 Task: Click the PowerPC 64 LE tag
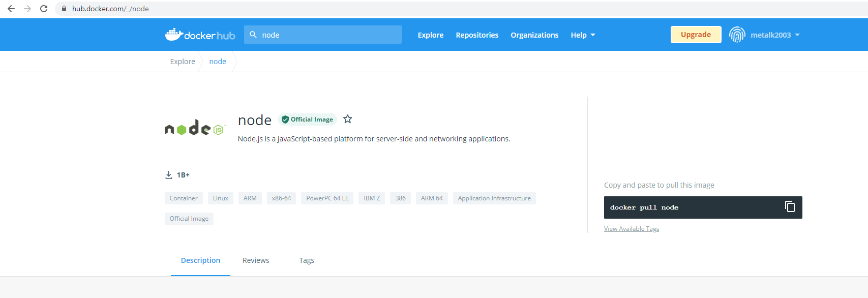(x=327, y=198)
